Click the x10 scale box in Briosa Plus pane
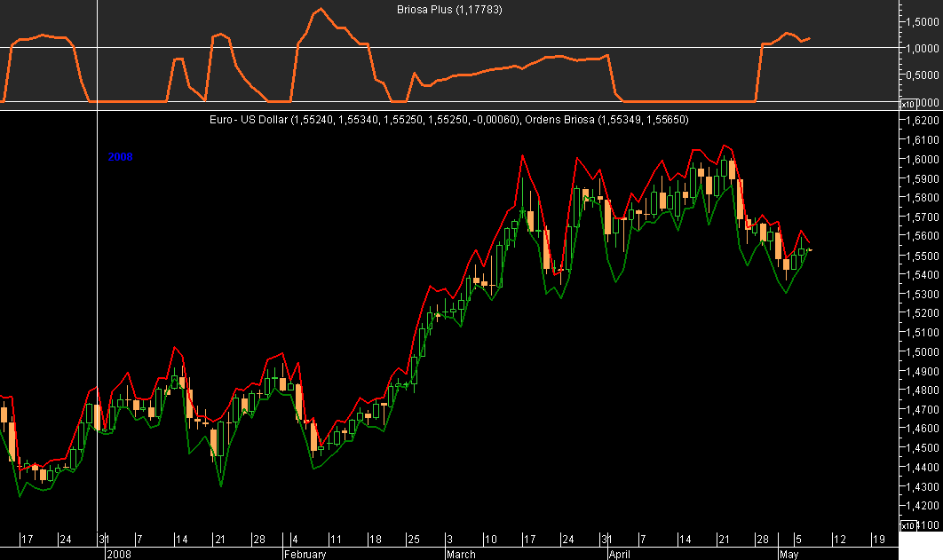 tap(907, 105)
